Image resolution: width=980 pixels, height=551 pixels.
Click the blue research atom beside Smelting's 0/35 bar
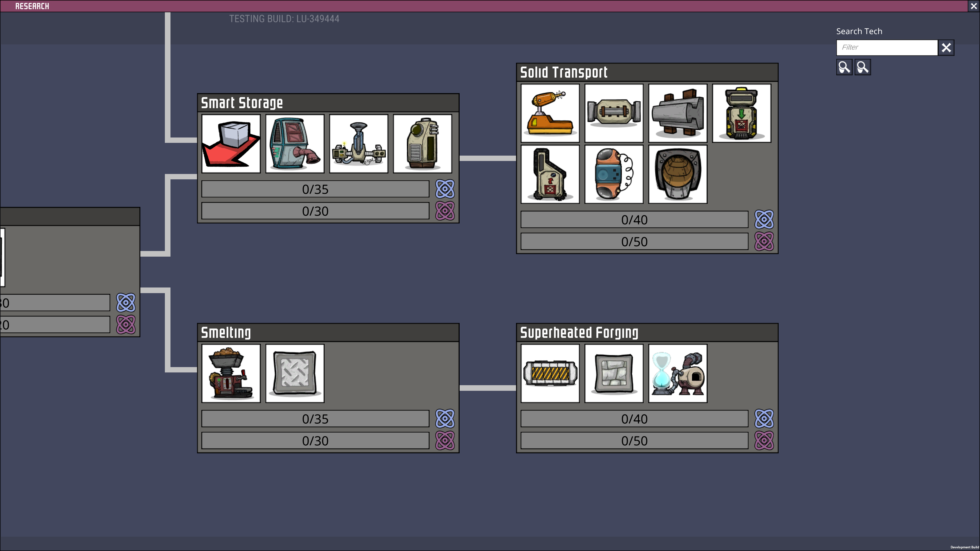[x=445, y=419]
